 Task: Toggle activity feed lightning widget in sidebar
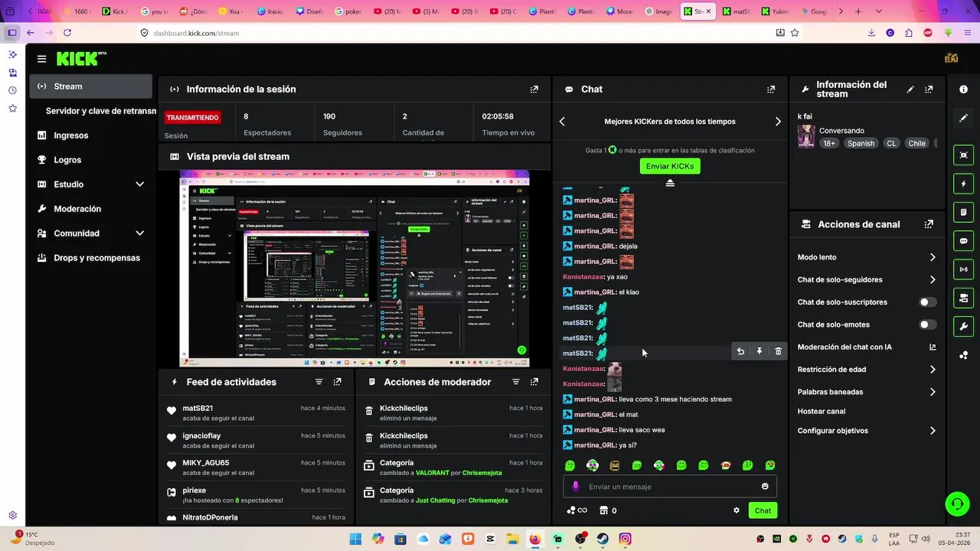[x=963, y=184]
